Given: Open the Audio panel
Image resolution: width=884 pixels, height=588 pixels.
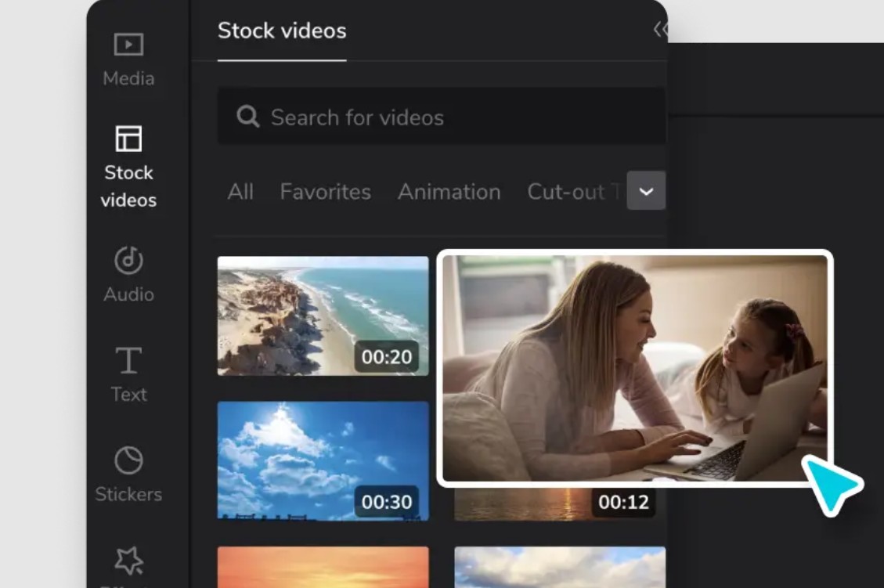Looking at the screenshot, I should coord(128,273).
